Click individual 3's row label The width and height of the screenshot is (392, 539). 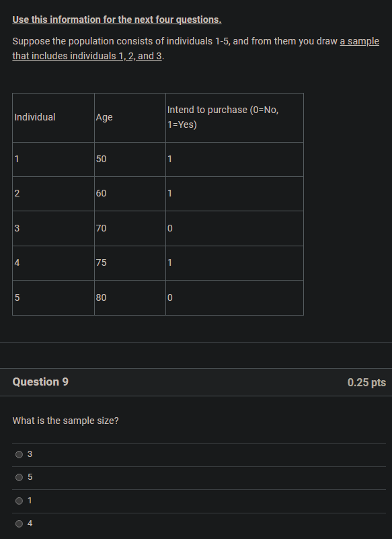coord(16,228)
